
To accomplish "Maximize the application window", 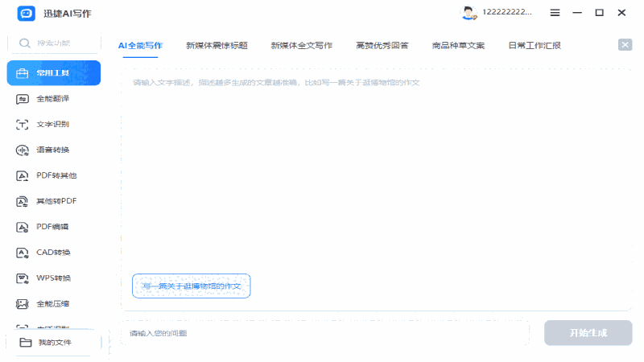I will [599, 13].
